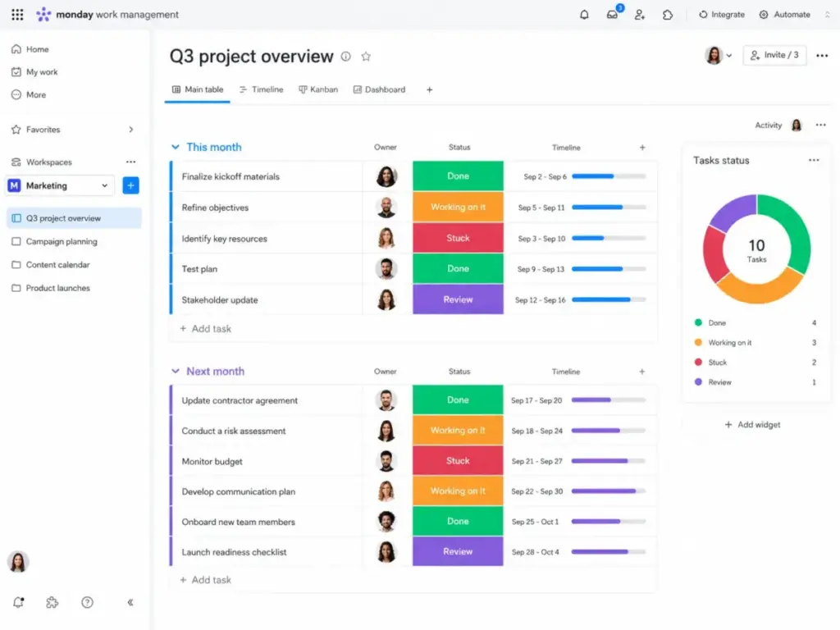The width and height of the screenshot is (840, 630).
Task: Switch to the Kanban tab
Action: pos(318,89)
